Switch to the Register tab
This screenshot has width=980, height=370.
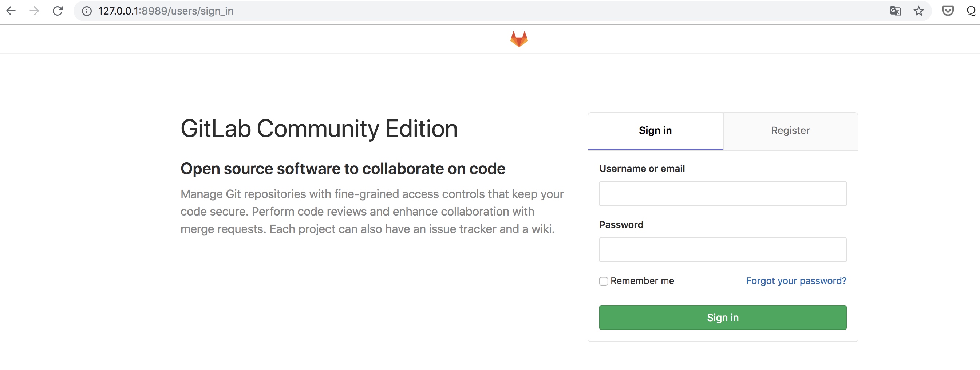[790, 131]
